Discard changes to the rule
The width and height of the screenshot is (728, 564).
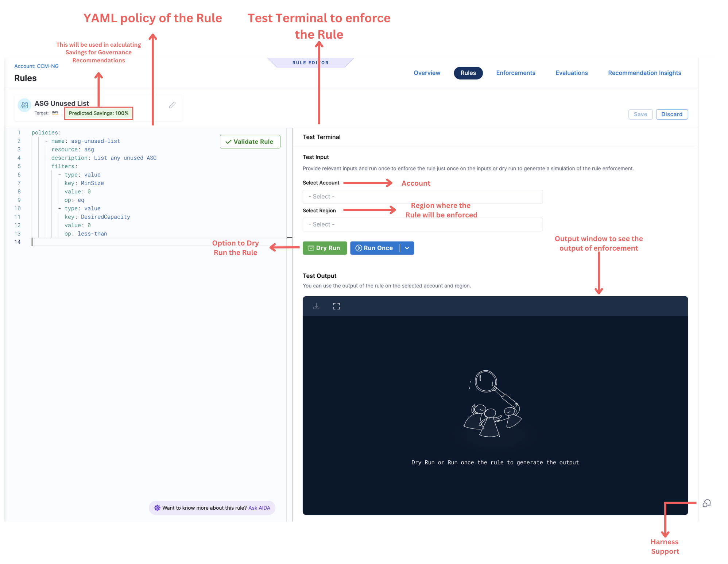pyautogui.click(x=671, y=114)
